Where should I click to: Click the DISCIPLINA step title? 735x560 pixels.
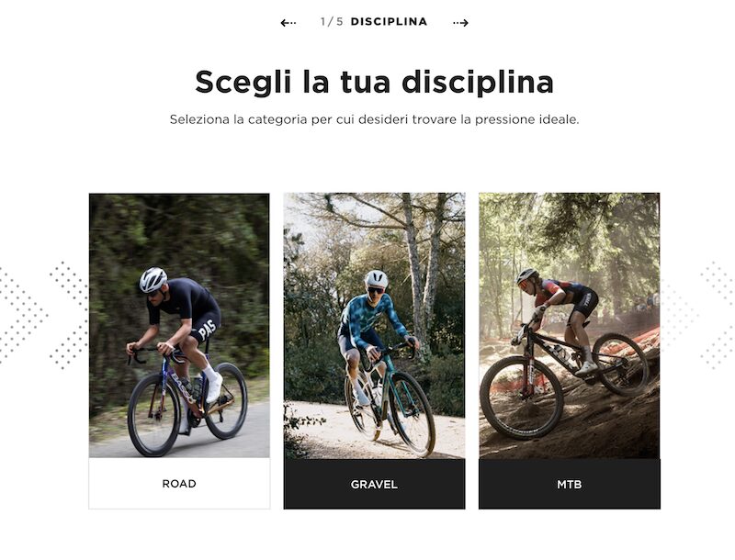pyautogui.click(x=389, y=21)
